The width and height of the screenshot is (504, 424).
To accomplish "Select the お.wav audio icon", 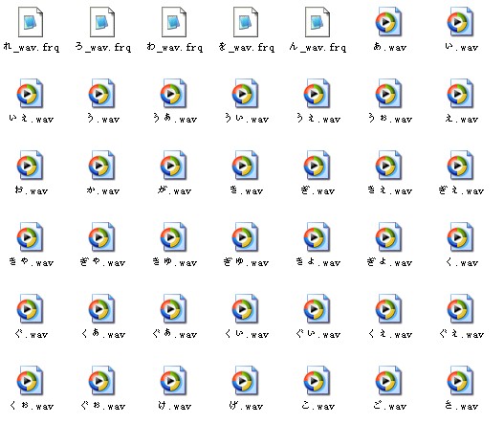I will coord(31,165).
